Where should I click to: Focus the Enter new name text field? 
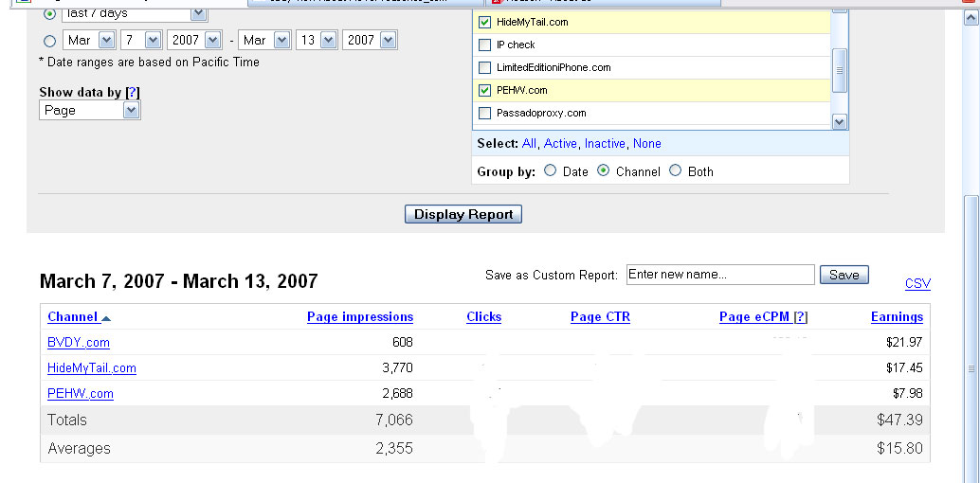720,275
